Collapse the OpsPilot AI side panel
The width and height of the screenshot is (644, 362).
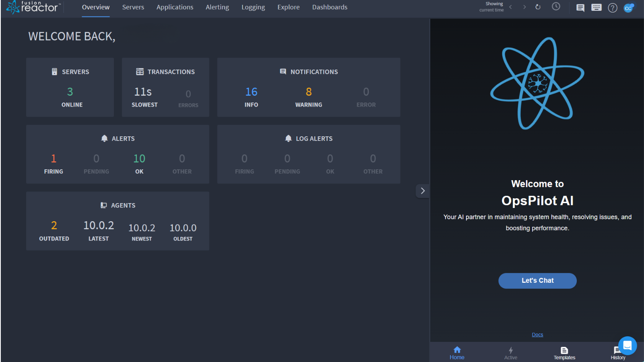click(x=422, y=191)
